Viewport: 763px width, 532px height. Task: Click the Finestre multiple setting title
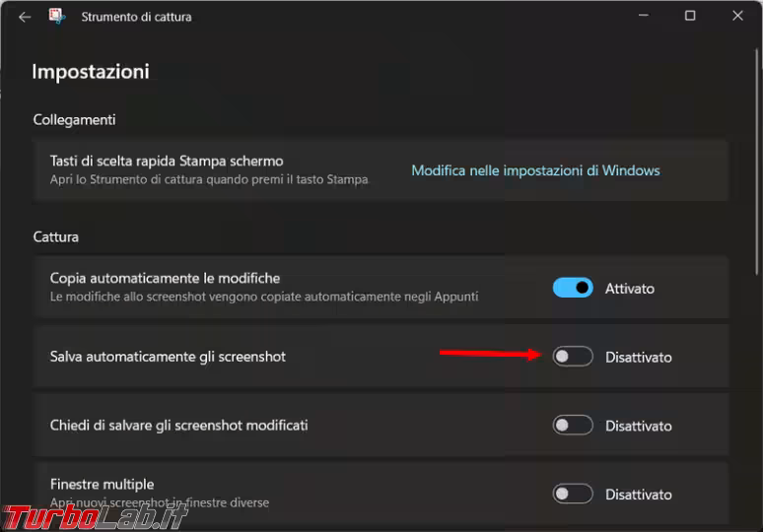pyautogui.click(x=102, y=485)
